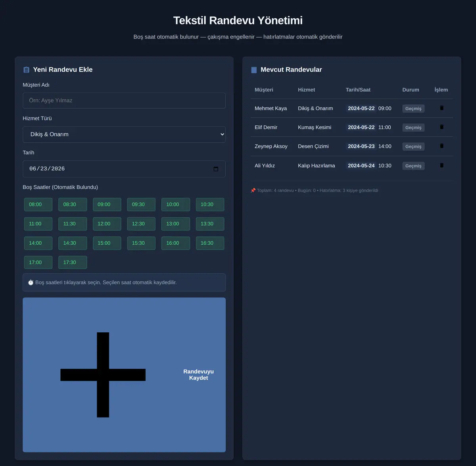The image size is (476, 466).
Task: Click the Durum column header
Action: [x=411, y=90]
